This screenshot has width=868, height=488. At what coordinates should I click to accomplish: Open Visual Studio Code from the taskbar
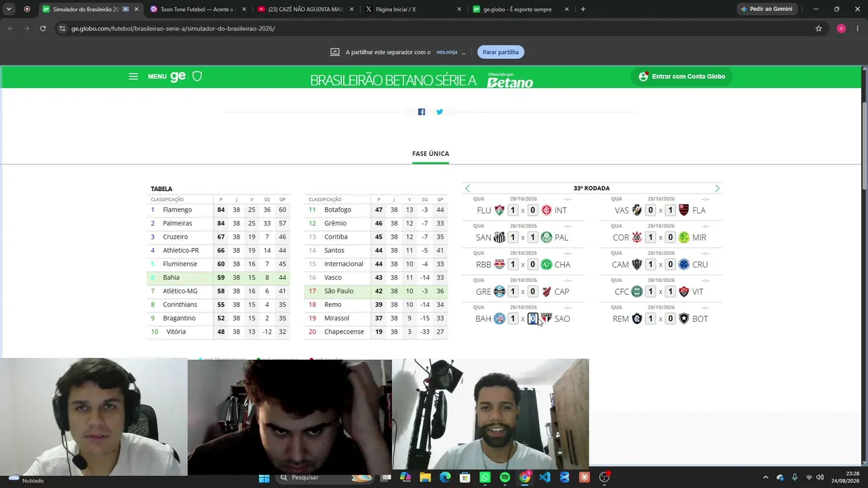click(x=545, y=477)
